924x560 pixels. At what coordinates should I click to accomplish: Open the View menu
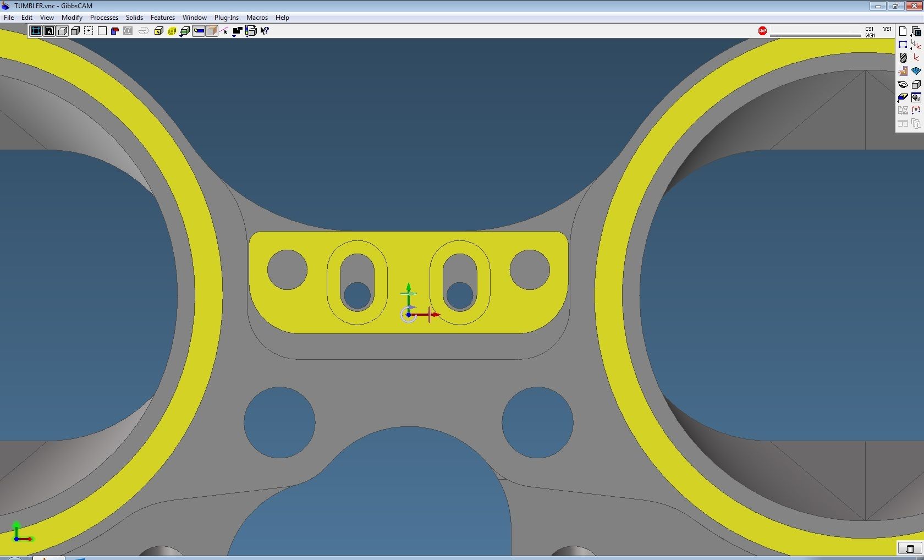tap(47, 18)
